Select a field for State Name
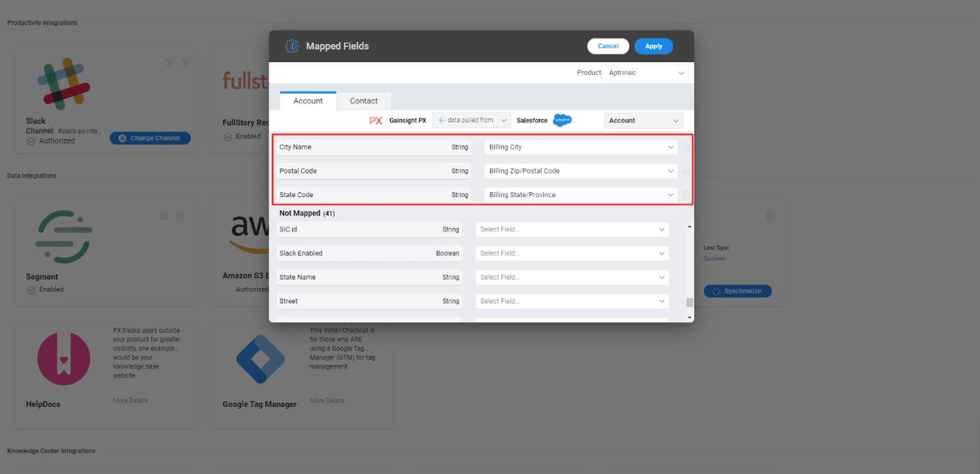This screenshot has width=980, height=474. (x=572, y=278)
